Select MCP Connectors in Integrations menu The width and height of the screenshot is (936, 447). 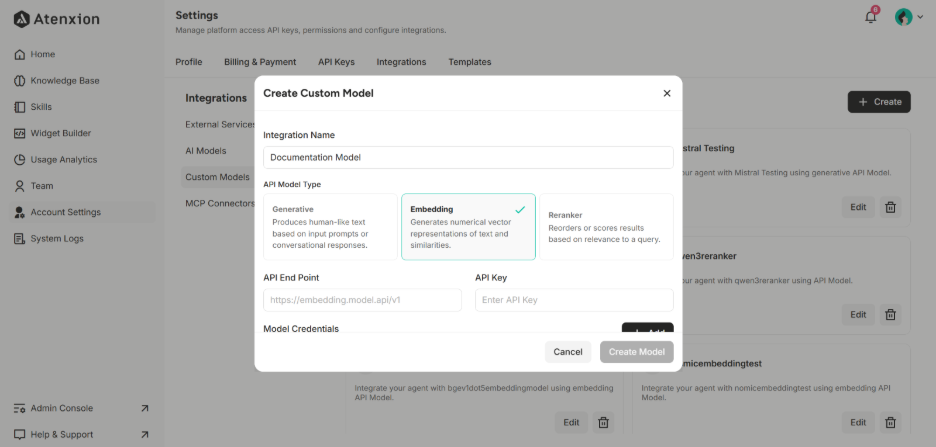point(220,204)
